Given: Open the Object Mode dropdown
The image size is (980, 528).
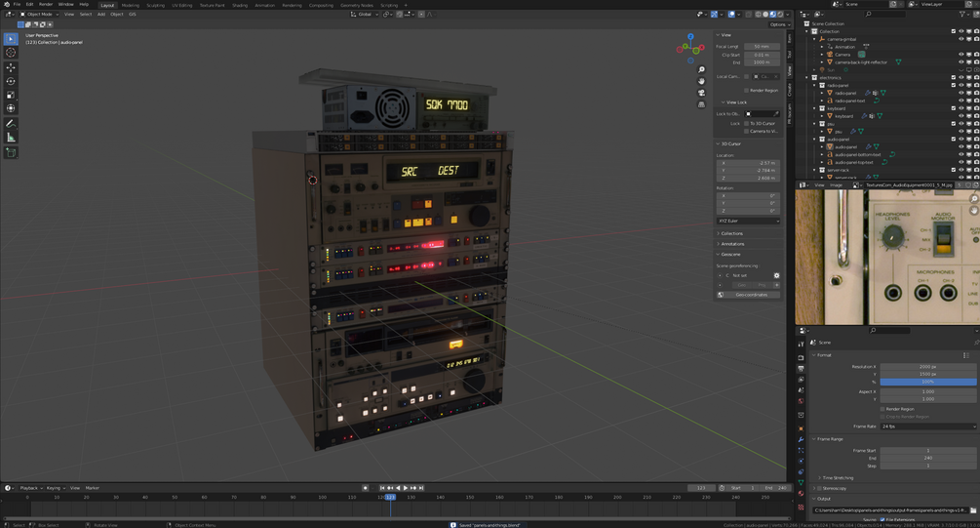Looking at the screenshot, I should click(41, 14).
